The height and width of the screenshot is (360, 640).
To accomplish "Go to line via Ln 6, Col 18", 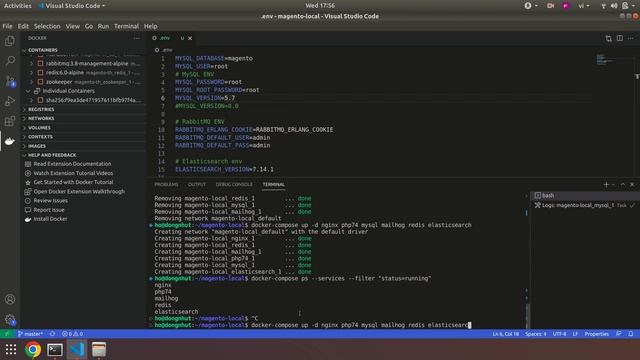I will click(505, 334).
